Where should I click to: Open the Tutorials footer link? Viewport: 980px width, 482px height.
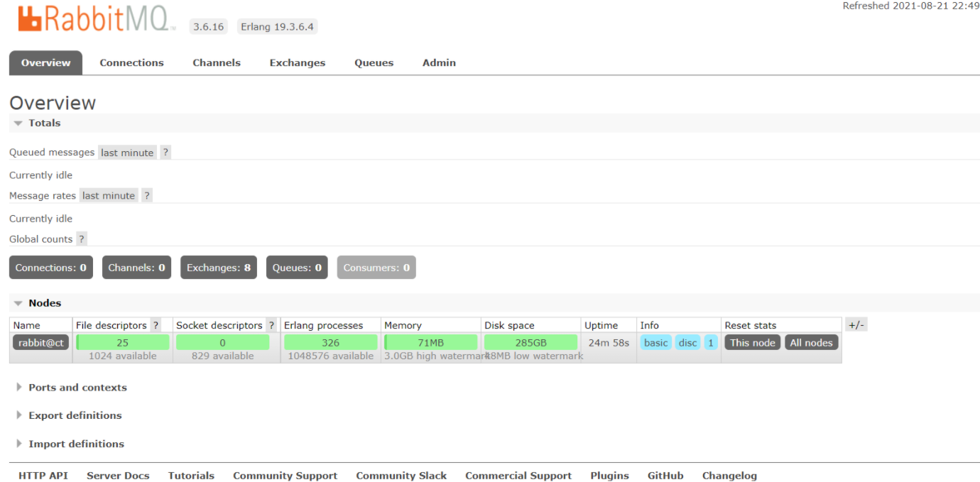point(191,476)
